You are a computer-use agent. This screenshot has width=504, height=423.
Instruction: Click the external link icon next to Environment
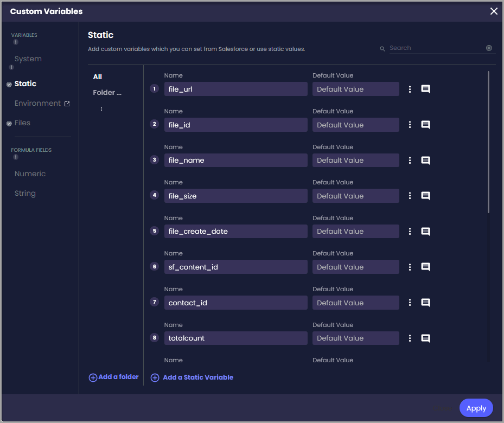pyautogui.click(x=67, y=104)
